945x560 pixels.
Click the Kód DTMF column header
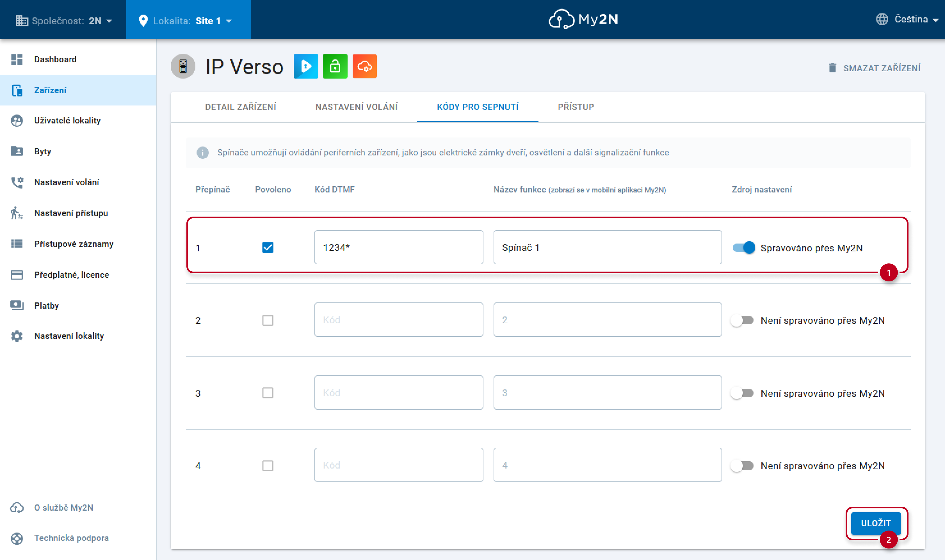point(334,190)
